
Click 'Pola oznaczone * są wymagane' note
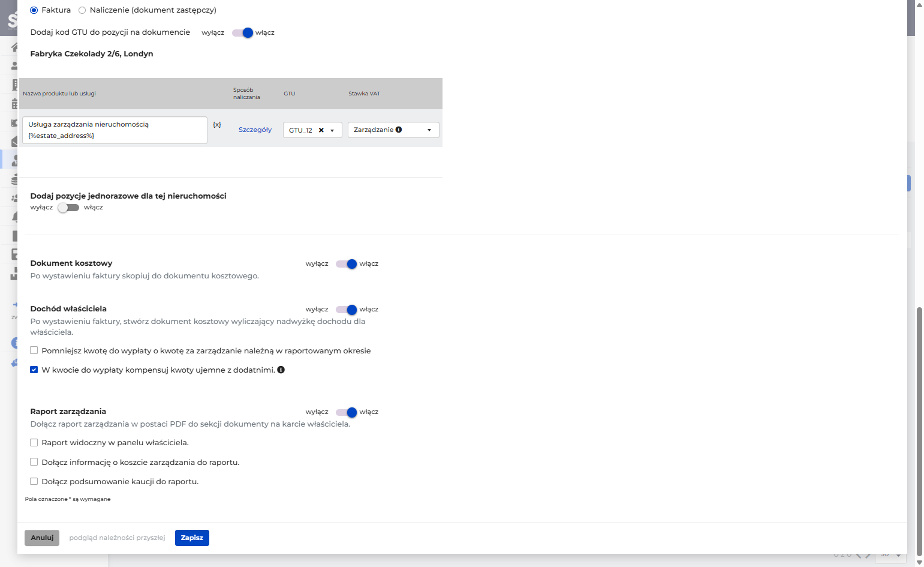pos(68,499)
